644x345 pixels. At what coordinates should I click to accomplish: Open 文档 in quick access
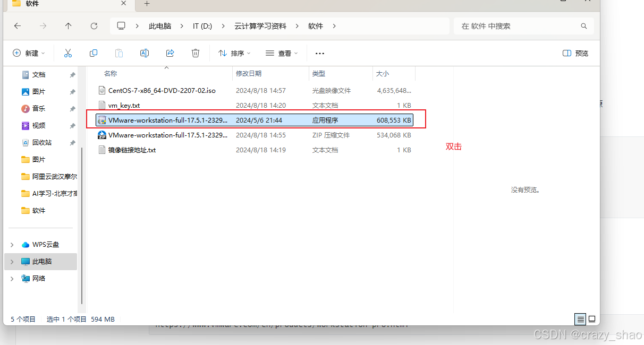pos(39,75)
